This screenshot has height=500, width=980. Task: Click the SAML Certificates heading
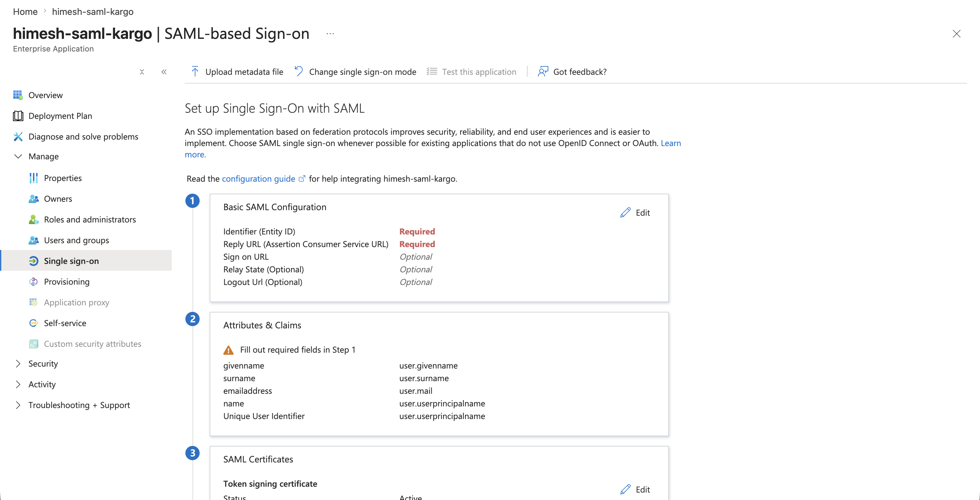258,459
